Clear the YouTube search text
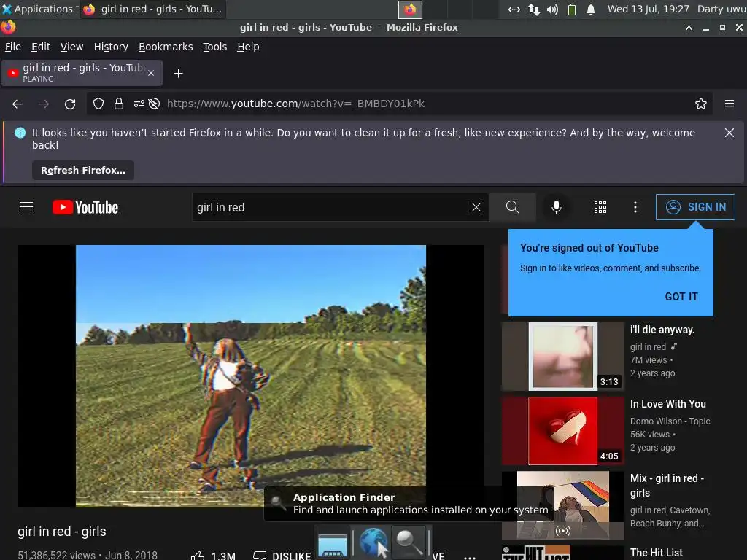747x560 pixels. (476, 207)
